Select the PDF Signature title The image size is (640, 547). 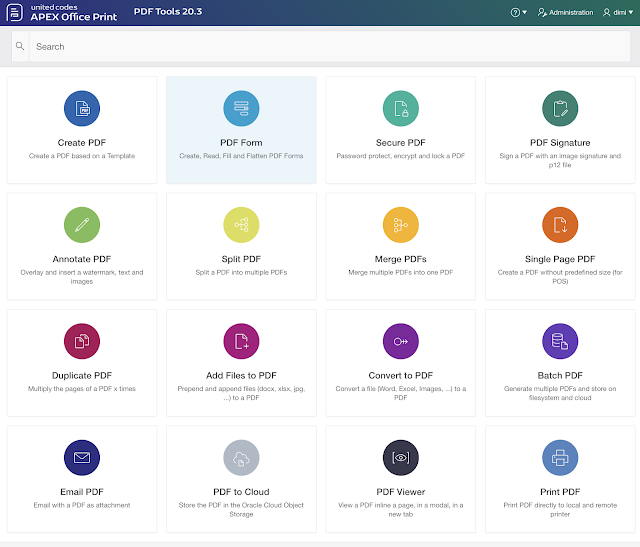[560, 142]
